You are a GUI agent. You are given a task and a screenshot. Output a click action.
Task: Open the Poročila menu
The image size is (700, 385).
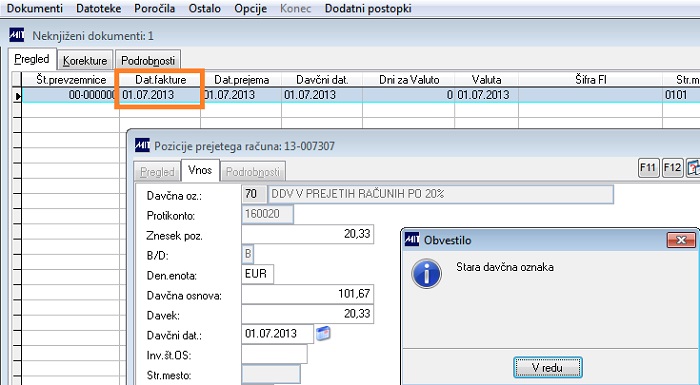(154, 8)
